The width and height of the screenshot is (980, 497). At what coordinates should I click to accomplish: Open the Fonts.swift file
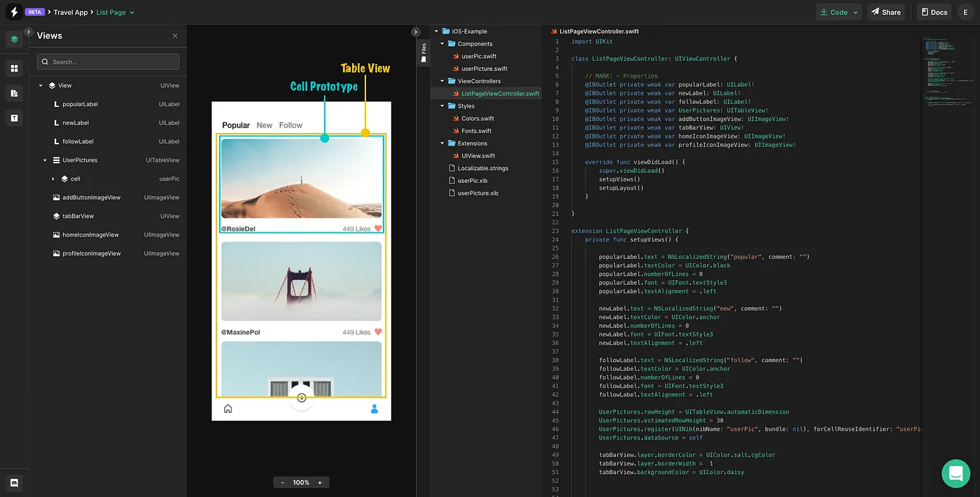476,131
